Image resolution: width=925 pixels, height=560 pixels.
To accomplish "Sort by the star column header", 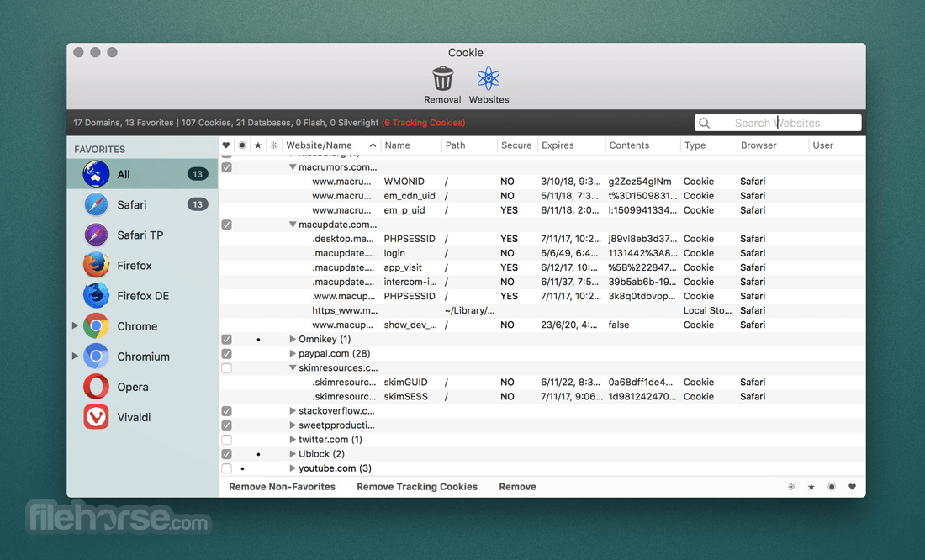I will [x=258, y=145].
